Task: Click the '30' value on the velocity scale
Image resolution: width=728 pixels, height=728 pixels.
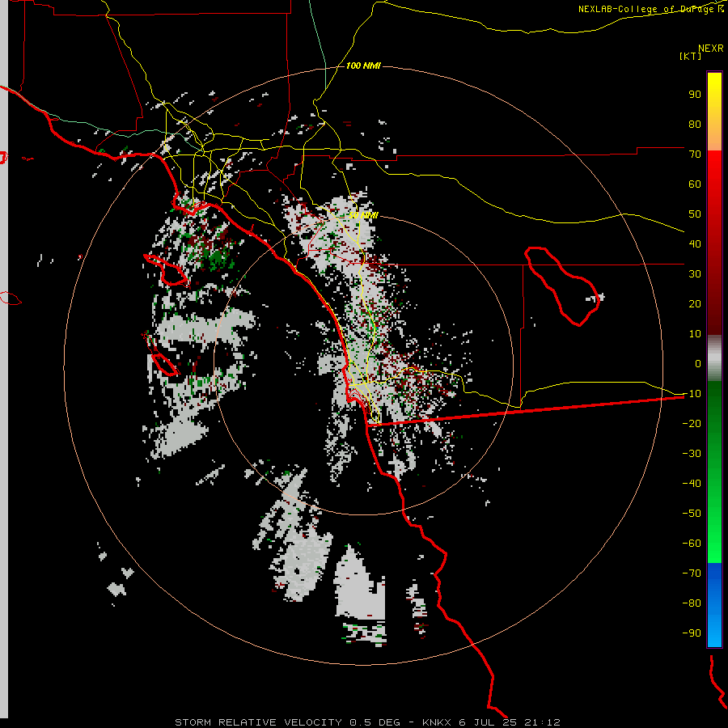Action: tap(695, 274)
